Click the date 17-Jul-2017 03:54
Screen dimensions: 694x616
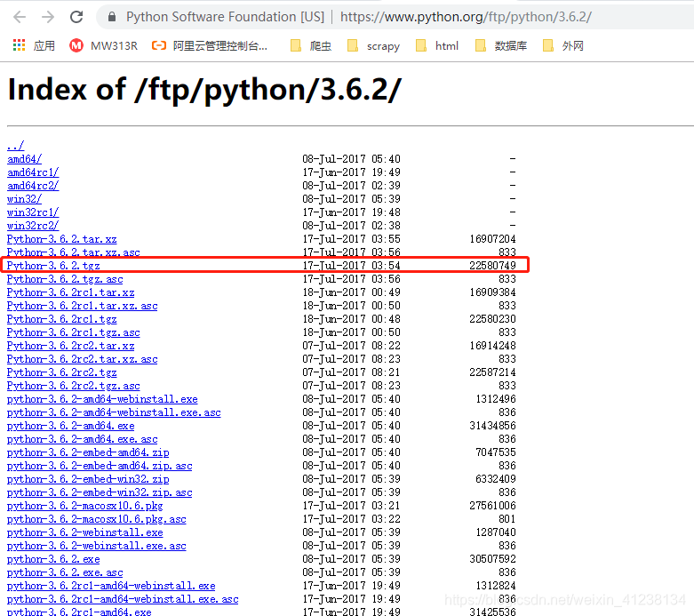pyautogui.click(x=351, y=266)
